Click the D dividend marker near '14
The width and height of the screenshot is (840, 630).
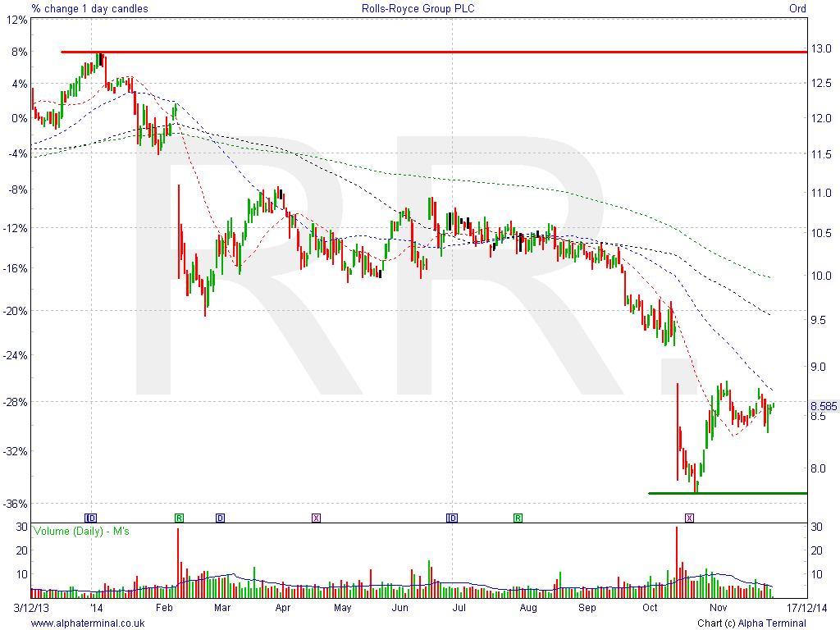pyautogui.click(x=91, y=518)
